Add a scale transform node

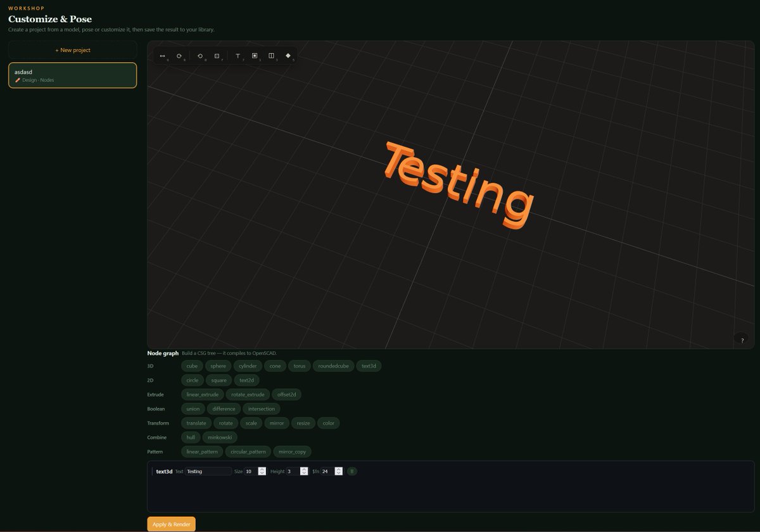pos(251,423)
